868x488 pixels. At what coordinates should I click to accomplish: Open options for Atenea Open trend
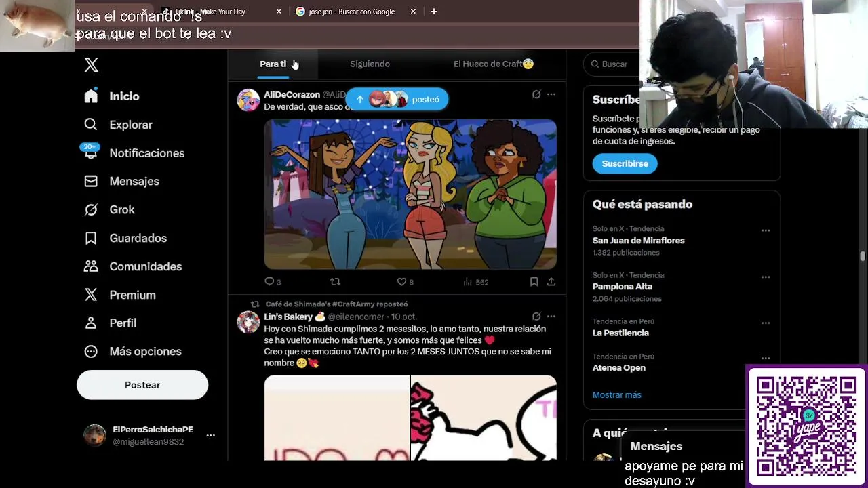click(766, 358)
